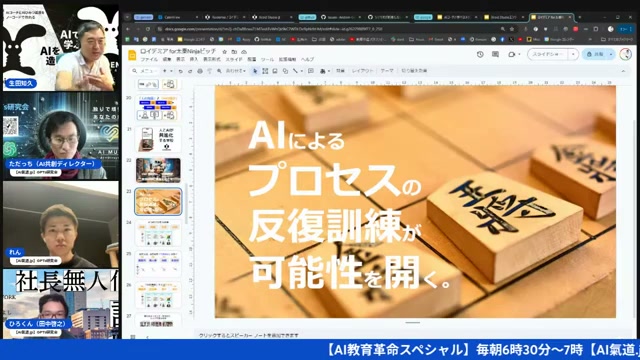640x360 pixels.
Task: Click the presentation title text
Action: click(x=178, y=51)
